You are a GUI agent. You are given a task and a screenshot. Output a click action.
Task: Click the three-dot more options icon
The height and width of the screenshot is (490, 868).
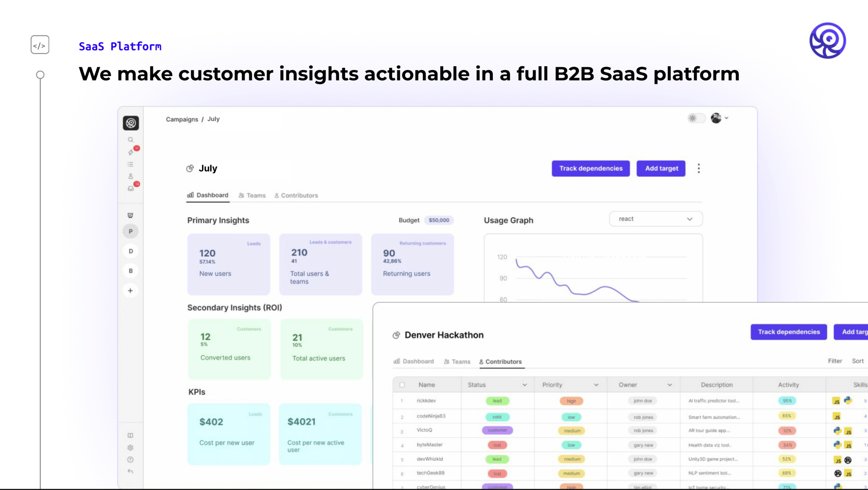pos(698,168)
